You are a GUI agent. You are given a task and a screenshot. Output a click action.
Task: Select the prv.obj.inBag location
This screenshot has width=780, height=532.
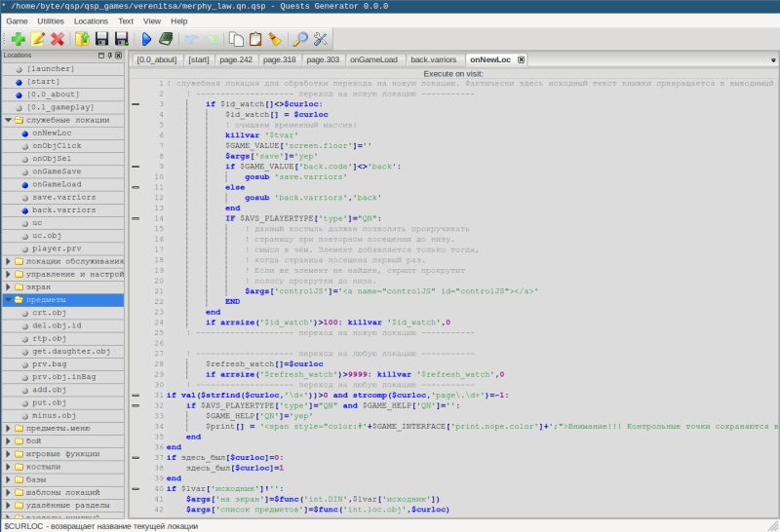[x=64, y=377]
